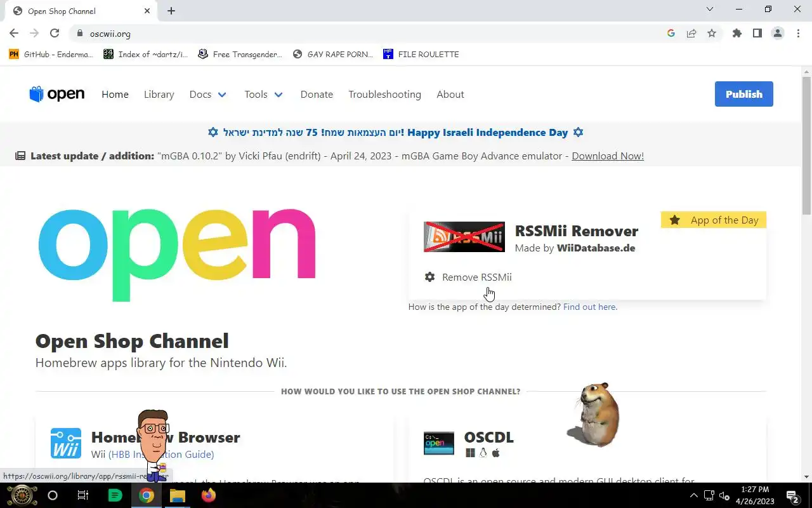Open the tab search chevron in title bar
812x508 pixels.
[710, 9]
